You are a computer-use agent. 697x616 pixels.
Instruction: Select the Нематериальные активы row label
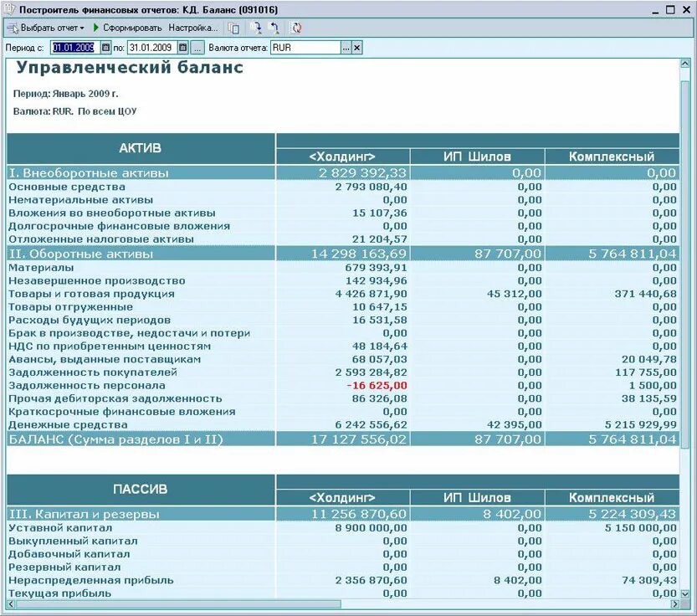click(x=80, y=200)
